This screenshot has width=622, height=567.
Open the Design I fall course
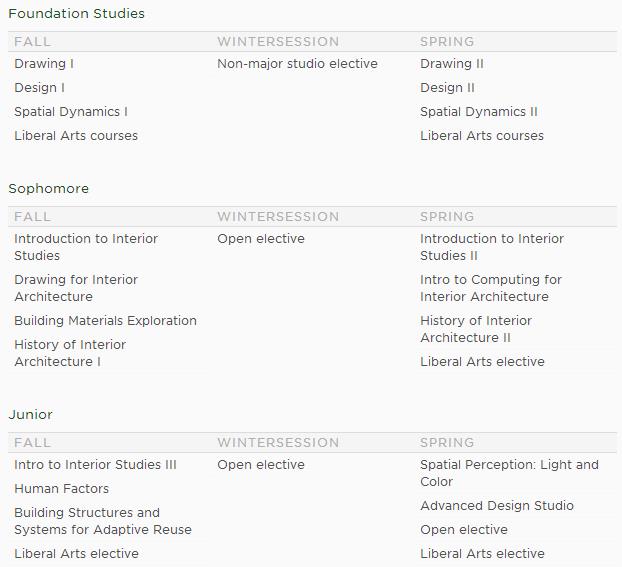coord(39,88)
